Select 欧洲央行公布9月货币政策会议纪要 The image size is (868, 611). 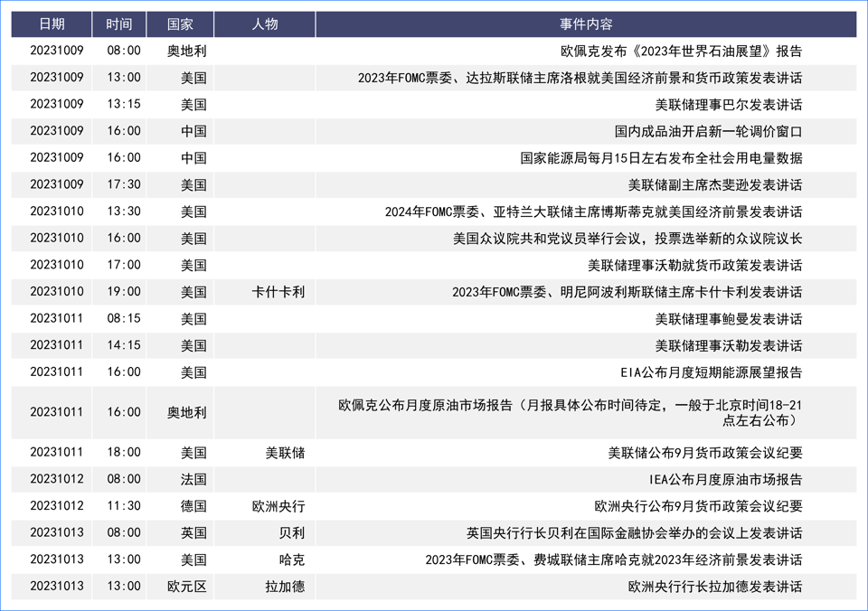698,506
